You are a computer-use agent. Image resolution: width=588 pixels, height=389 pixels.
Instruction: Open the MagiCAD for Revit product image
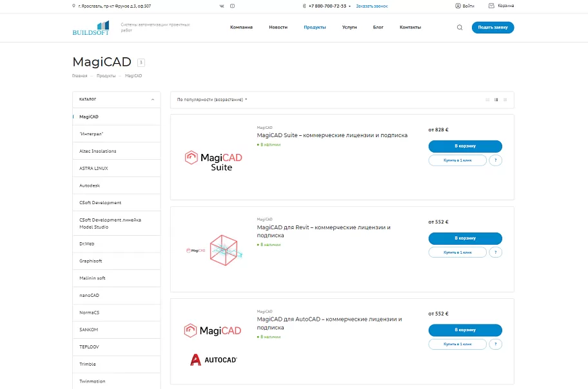click(x=215, y=251)
